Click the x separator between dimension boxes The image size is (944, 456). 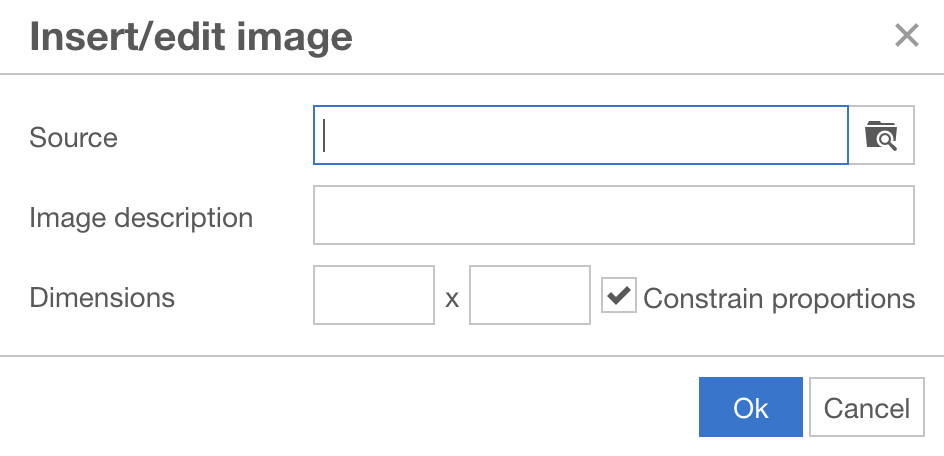(x=452, y=299)
